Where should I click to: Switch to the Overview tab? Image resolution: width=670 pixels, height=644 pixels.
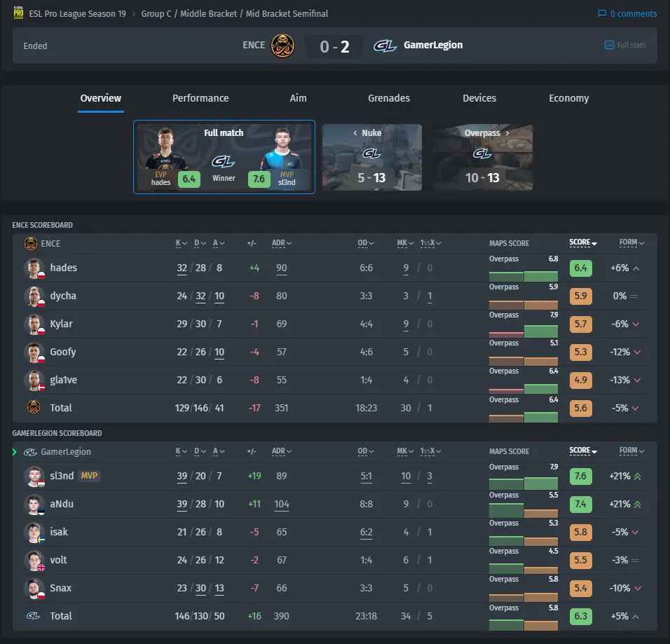click(101, 98)
